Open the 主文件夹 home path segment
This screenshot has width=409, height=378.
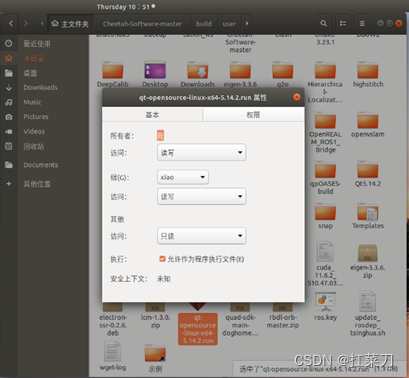point(71,24)
